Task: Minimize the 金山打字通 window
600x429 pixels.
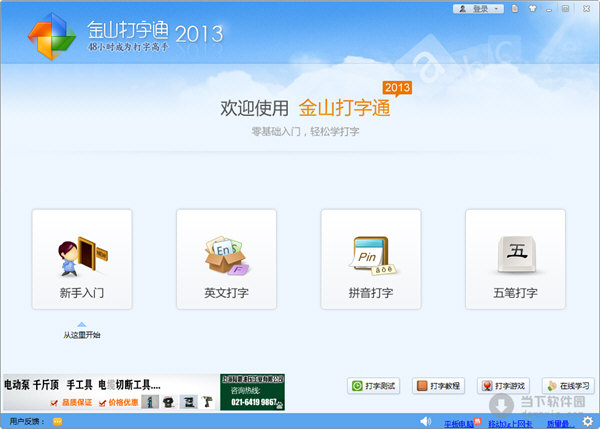Action: click(549, 9)
